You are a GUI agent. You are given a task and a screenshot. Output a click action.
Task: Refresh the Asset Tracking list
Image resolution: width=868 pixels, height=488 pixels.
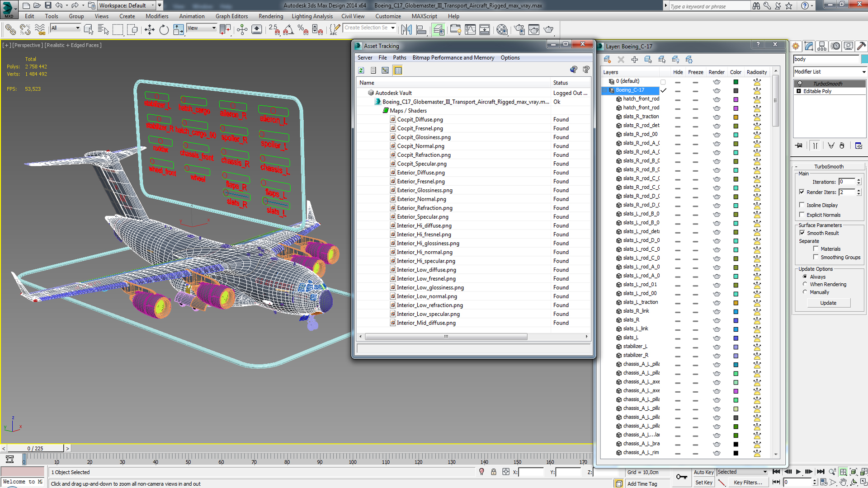pos(361,70)
